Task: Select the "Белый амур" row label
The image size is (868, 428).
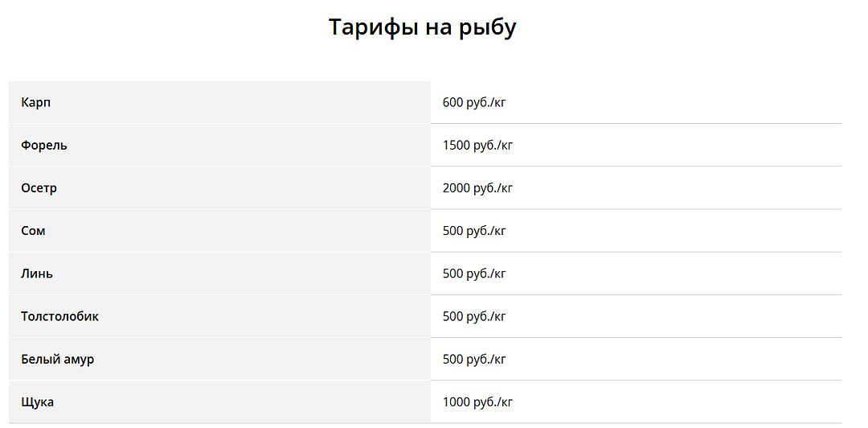Action: tap(58, 359)
